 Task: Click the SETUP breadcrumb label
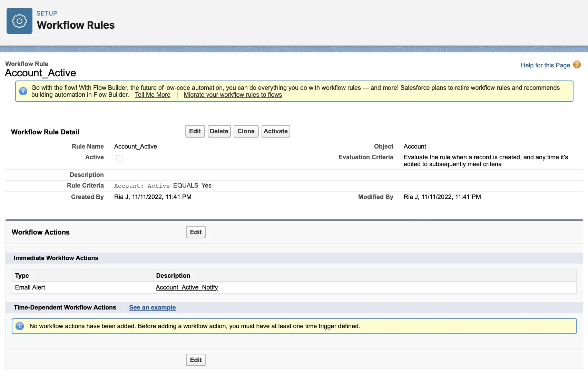[x=47, y=13]
